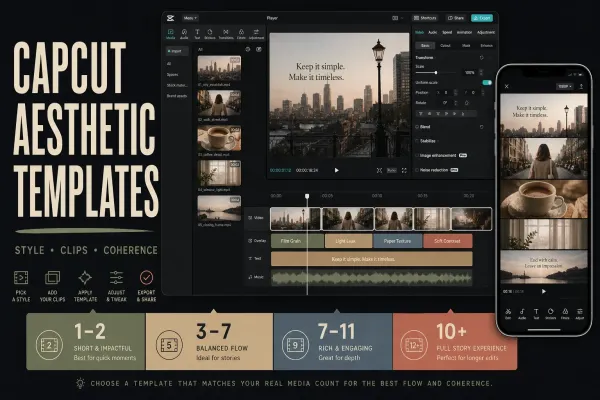600x400 pixels.
Task: Switch to the Speed properties tab
Action: (447, 33)
